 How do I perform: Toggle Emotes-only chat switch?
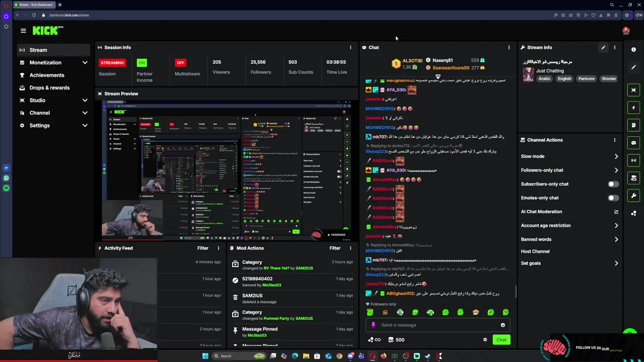[x=613, y=198]
